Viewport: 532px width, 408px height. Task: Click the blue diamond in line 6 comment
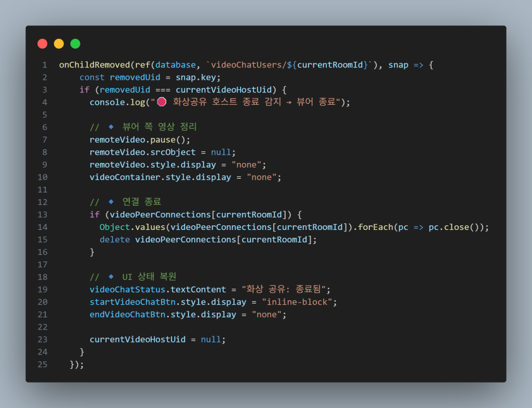[111, 127]
